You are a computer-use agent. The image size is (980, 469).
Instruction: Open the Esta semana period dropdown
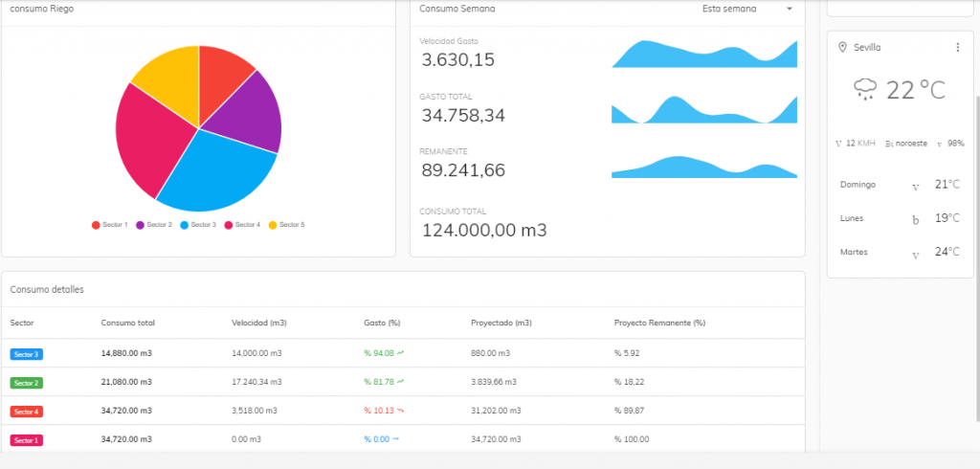[747, 9]
